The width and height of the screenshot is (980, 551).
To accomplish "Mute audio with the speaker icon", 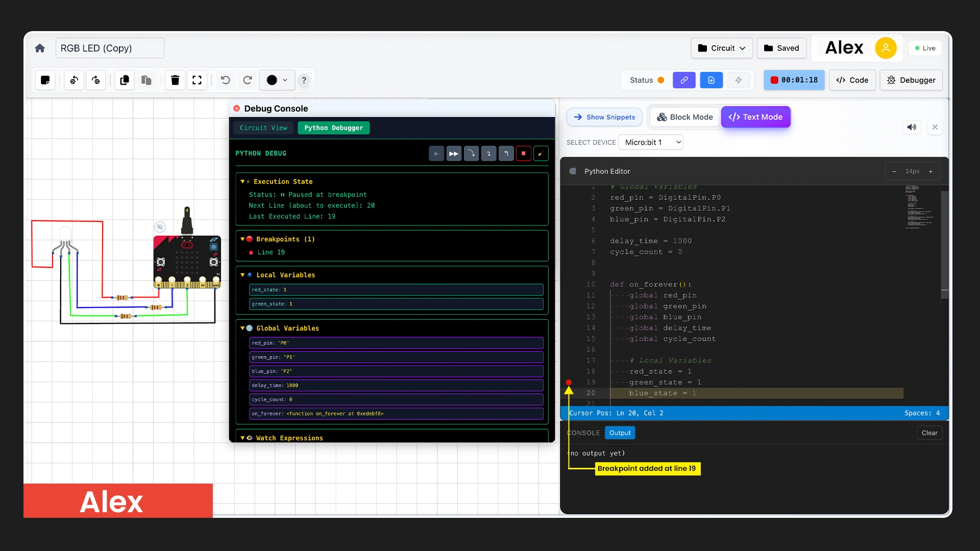I will coord(912,127).
